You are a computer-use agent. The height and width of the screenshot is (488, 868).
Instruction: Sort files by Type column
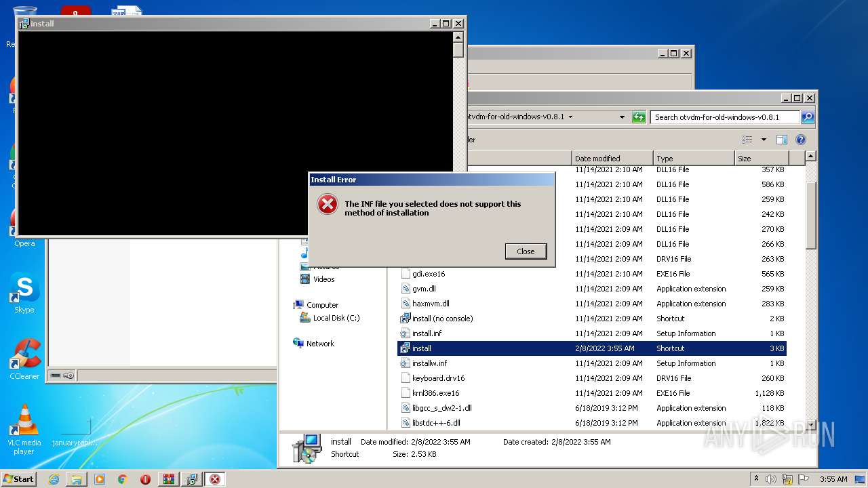tap(694, 159)
